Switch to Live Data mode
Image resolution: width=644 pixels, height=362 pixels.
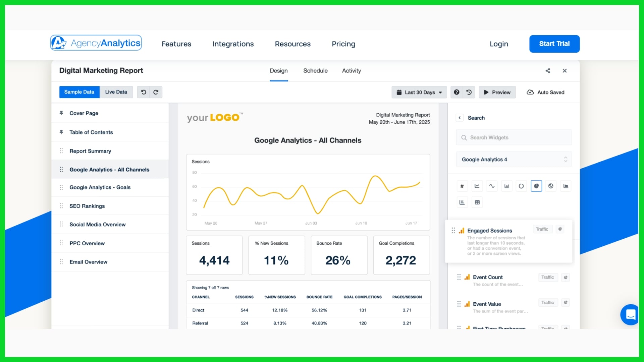point(116,92)
